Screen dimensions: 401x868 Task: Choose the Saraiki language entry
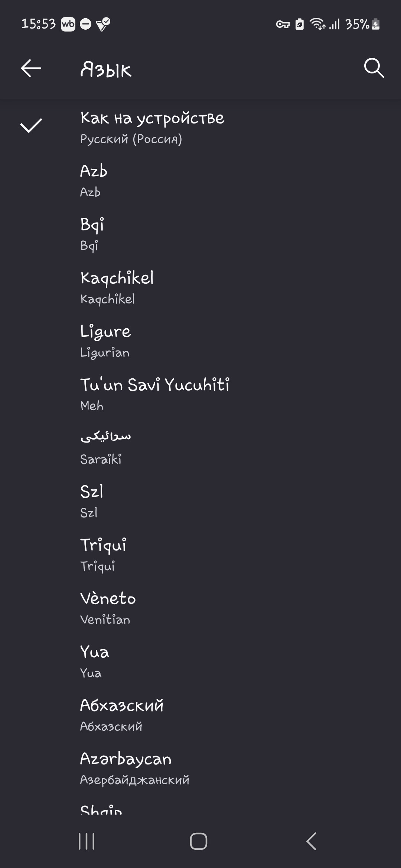[106, 447]
